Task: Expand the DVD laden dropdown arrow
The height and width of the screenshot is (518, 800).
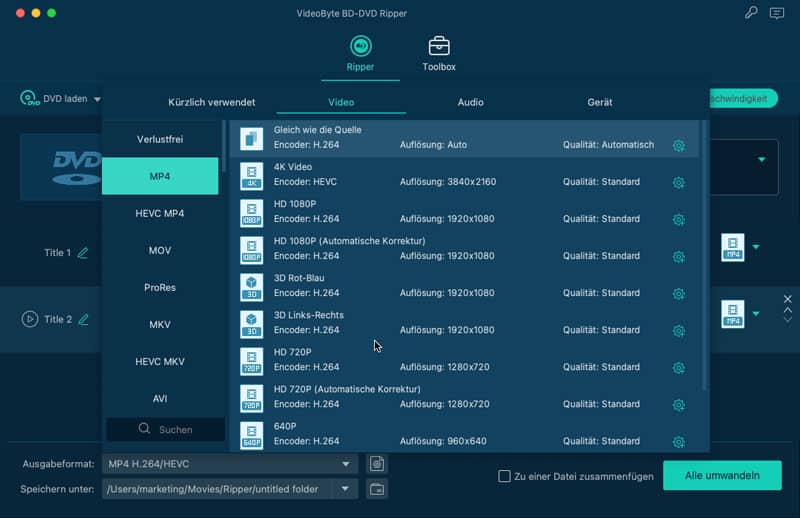Action: point(97,99)
